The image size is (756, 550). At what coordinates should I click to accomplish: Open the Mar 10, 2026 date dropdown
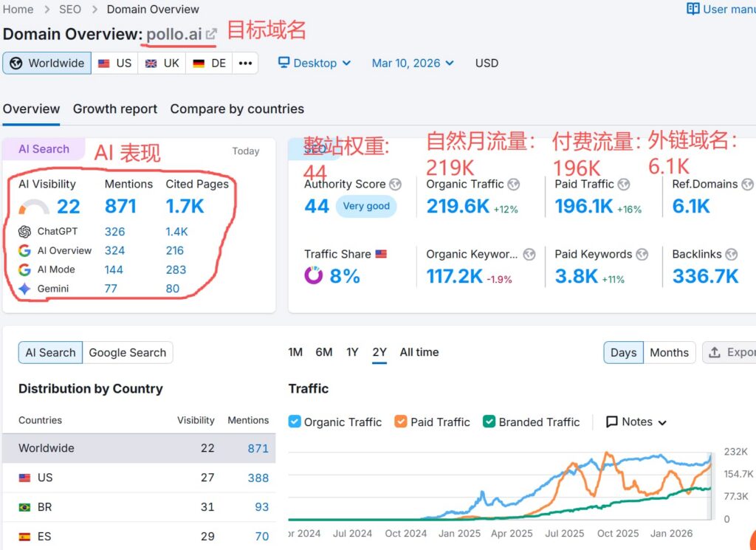(413, 63)
